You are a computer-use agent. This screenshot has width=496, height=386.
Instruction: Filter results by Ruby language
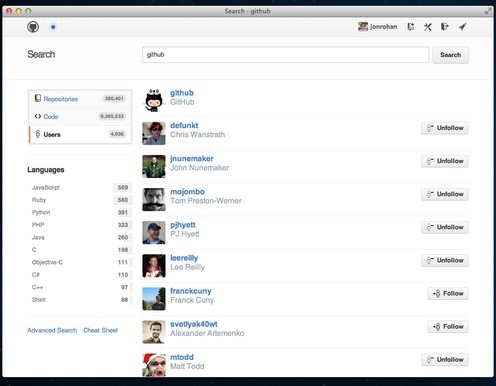[80, 200]
